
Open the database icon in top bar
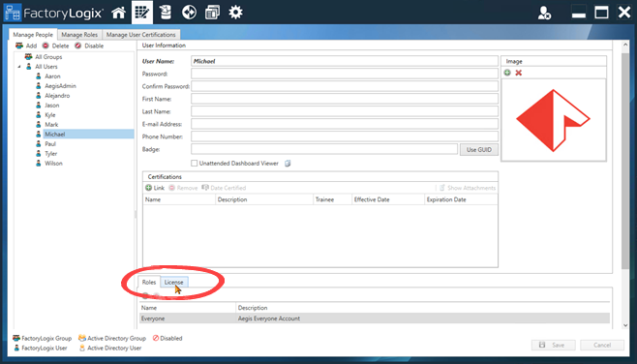(166, 13)
